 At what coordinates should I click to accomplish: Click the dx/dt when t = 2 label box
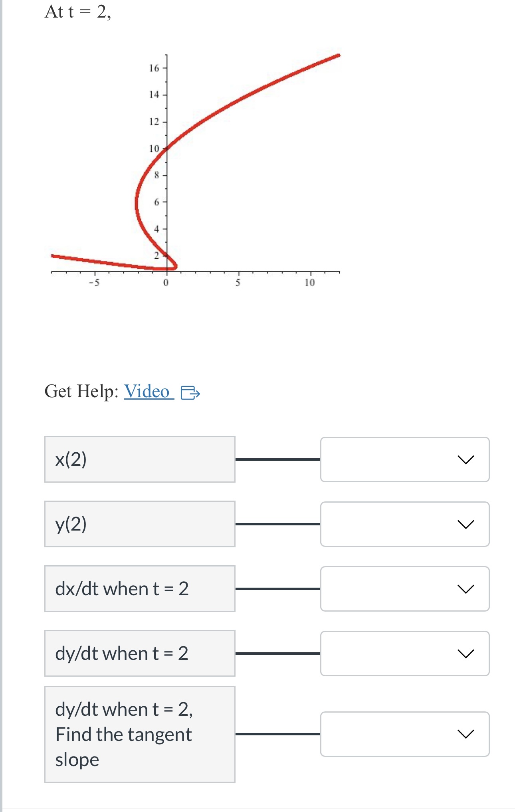click(x=140, y=588)
